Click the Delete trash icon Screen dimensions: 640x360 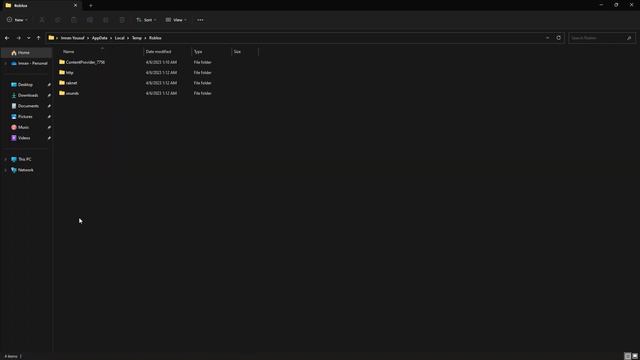pyautogui.click(x=122, y=20)
